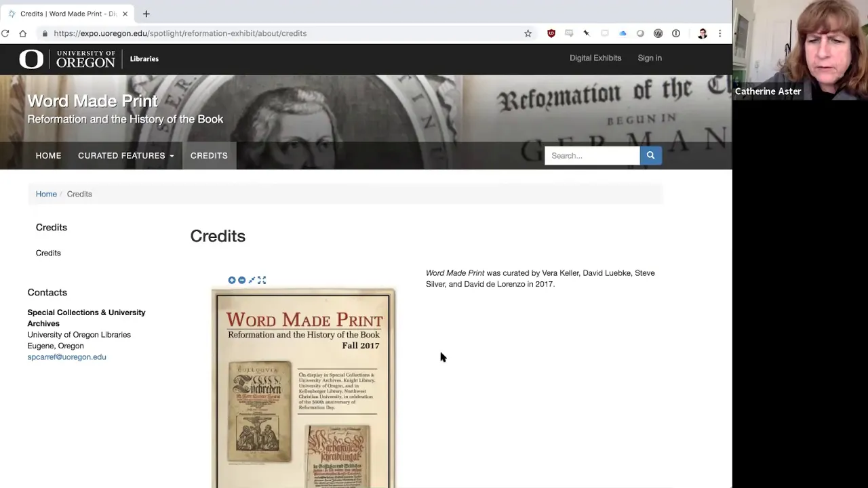The image size is (868, 488).
Task: Open the pushpin extension icon
Action: (587, 33)
